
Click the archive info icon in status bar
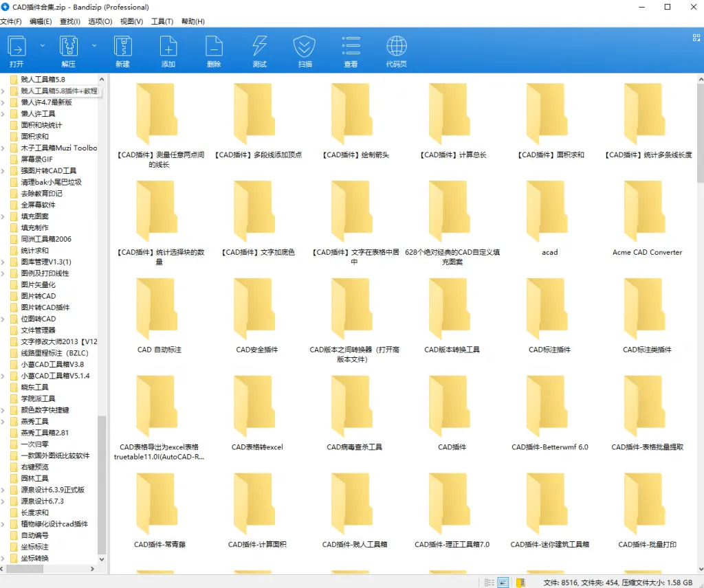521,583
